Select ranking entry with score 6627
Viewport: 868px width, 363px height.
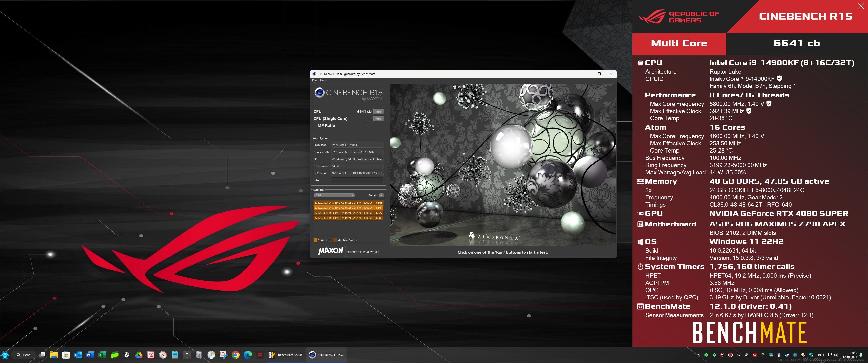pos(348,213)
